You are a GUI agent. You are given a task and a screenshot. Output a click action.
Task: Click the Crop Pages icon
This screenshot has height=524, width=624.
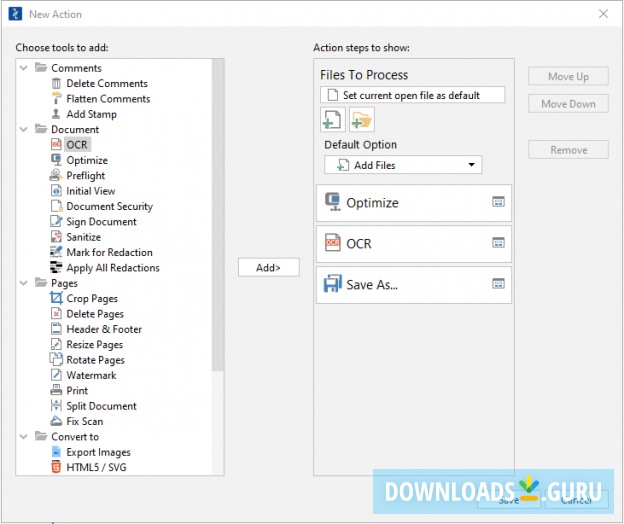tap(56, 298)
